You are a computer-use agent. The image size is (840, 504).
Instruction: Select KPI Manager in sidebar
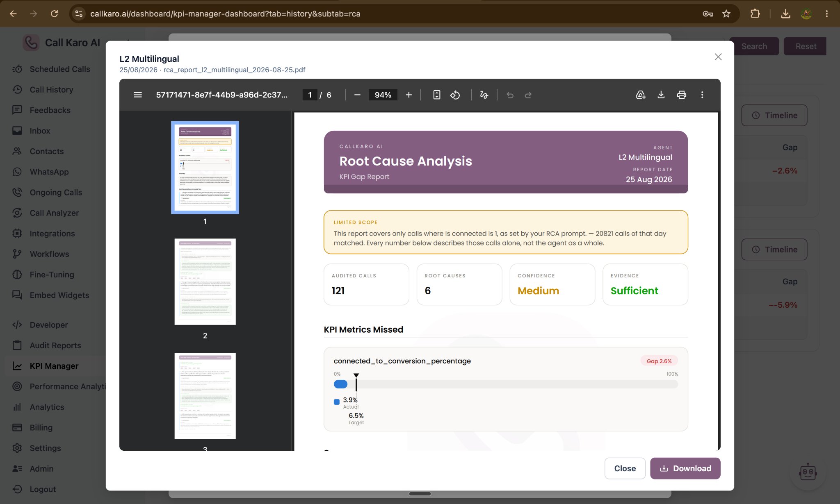coord(53,366)
